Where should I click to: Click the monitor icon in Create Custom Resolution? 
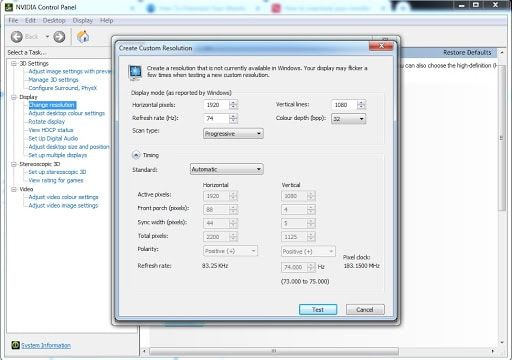pos(135,72)
